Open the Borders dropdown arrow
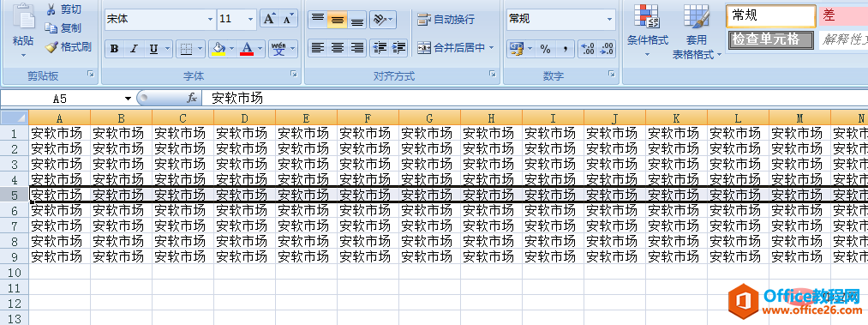 coord(200,49)
